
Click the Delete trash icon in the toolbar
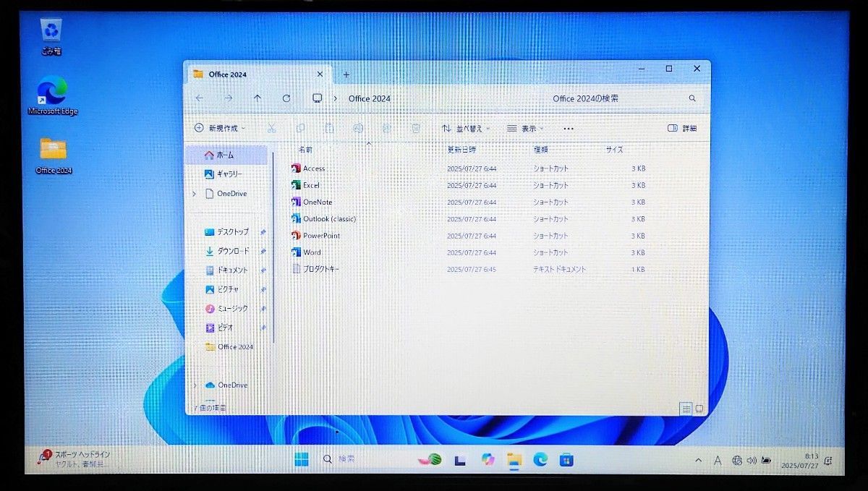point(416,128)
